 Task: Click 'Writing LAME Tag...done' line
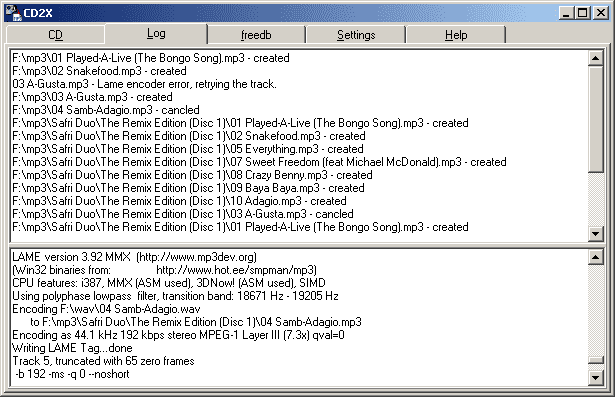click(x=72, y=348)
